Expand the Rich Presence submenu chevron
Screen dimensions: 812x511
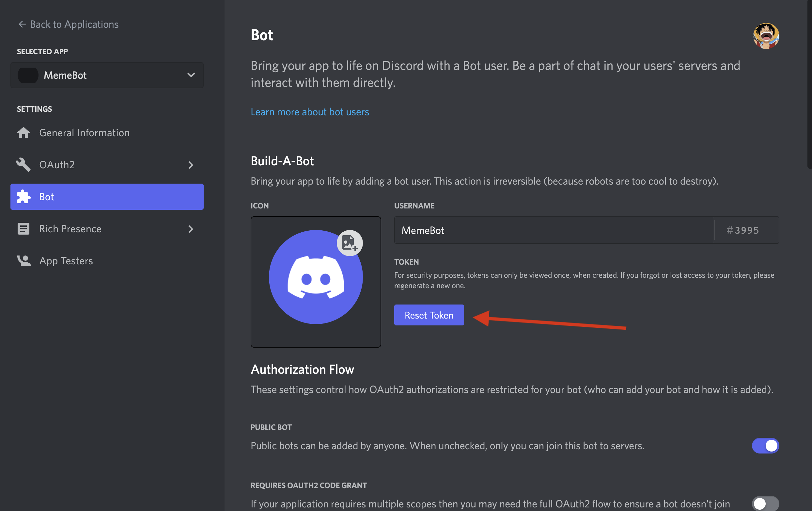point(191,229)
